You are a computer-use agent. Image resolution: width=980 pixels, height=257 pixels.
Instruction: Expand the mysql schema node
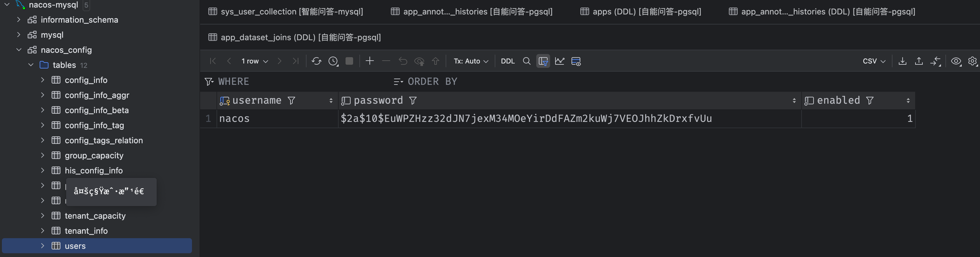point(19,35)
